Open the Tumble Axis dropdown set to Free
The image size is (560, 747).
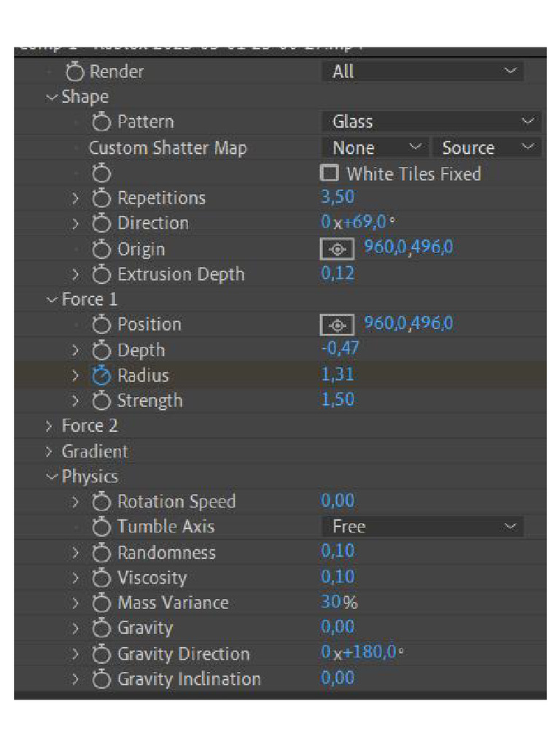click(422, 527)
